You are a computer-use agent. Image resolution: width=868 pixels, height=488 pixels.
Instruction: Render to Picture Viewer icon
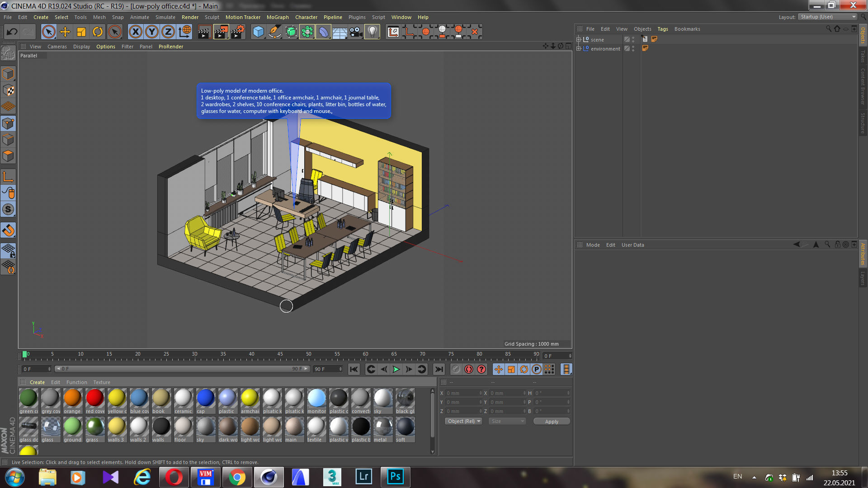221,32
